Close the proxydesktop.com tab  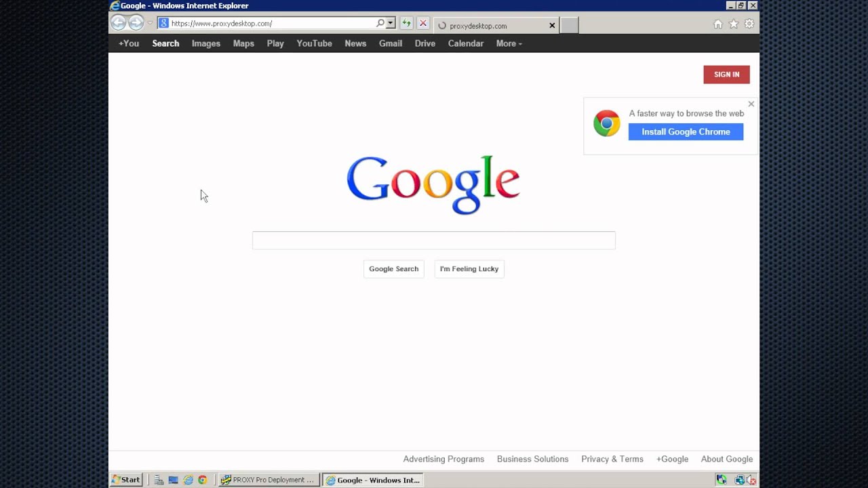(x=552, y=26)
